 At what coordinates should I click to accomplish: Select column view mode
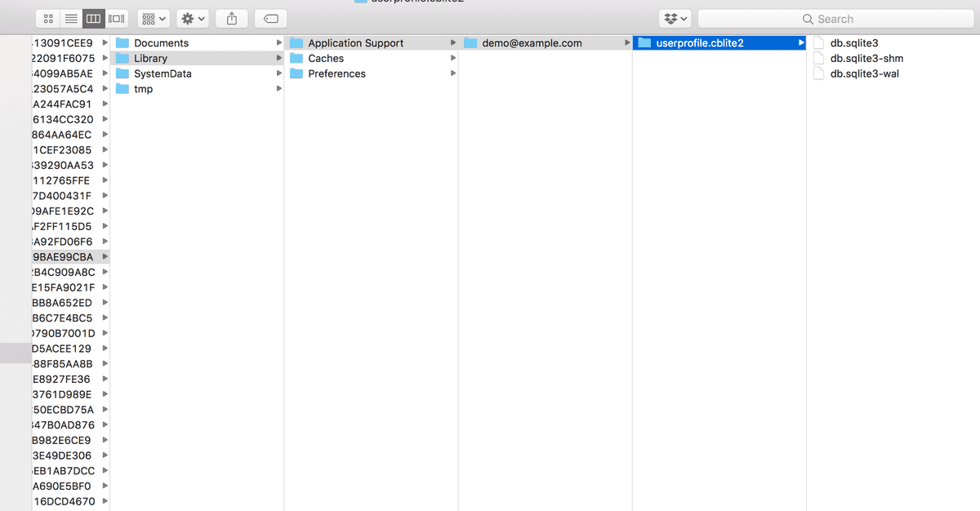click(94, 18)
